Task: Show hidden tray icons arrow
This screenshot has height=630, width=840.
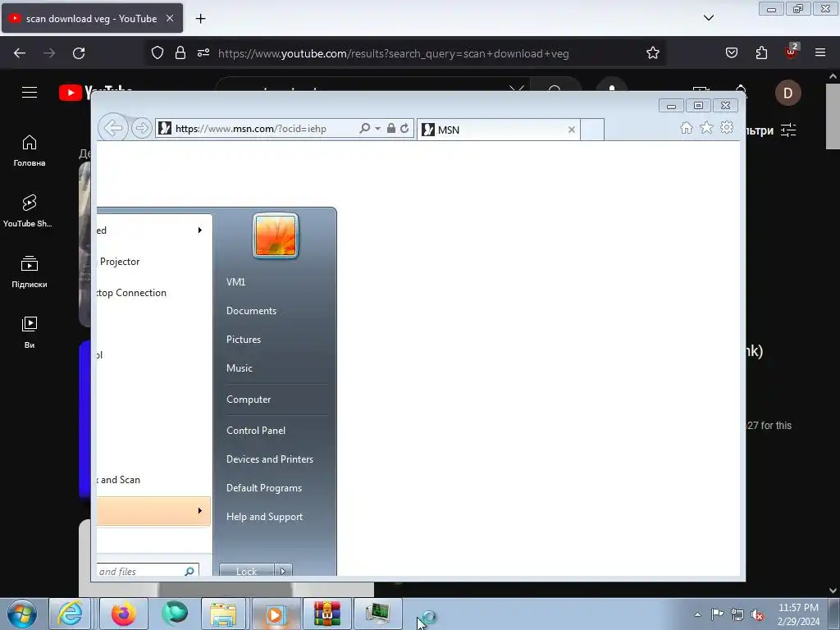Action: (x=697, y=614)
